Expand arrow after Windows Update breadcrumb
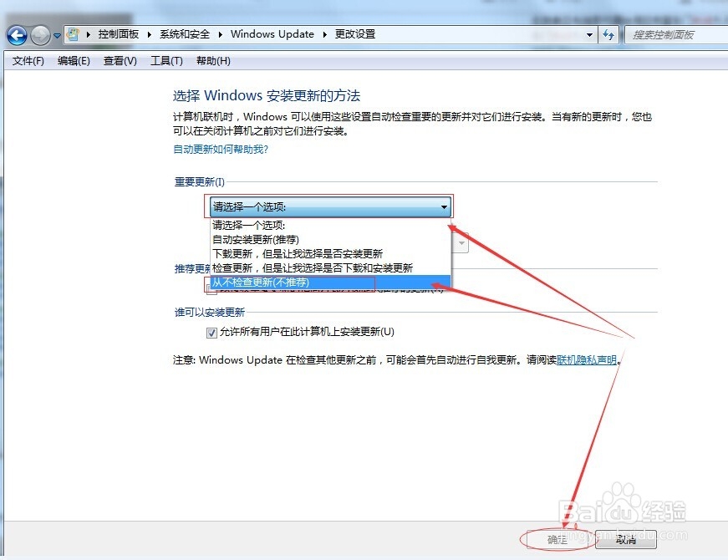 coord(324,34)
